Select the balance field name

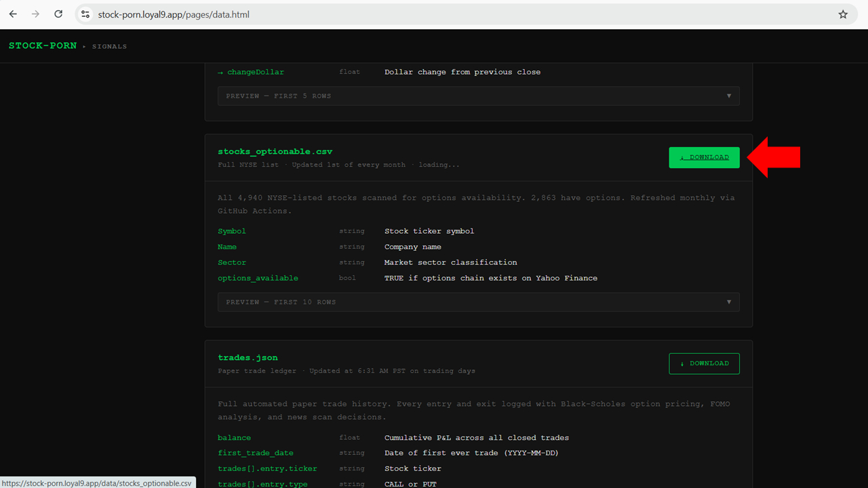click(x=234, y=437)
